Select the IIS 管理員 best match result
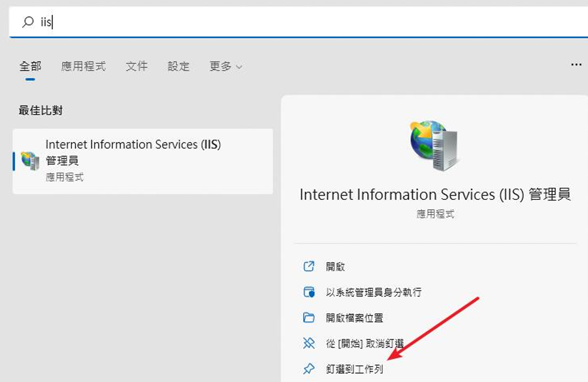 point(143,162)
